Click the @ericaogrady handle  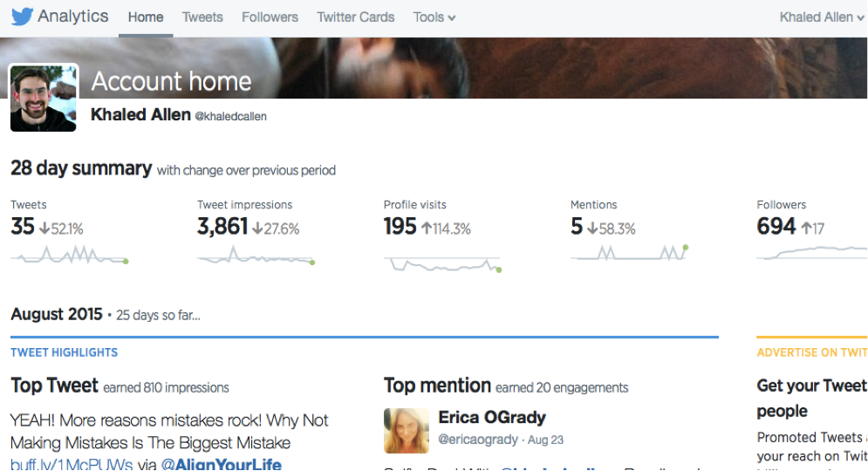click(x=478, y=440)
